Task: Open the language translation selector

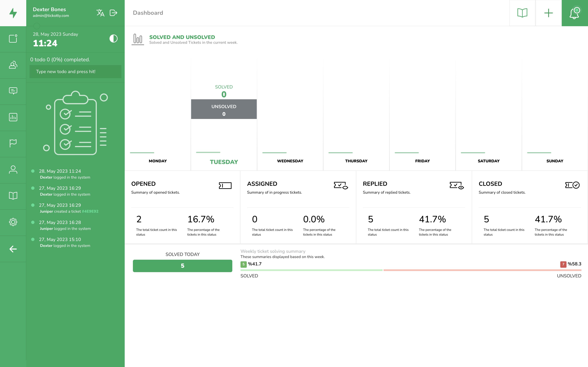Action: click(100, 13)
